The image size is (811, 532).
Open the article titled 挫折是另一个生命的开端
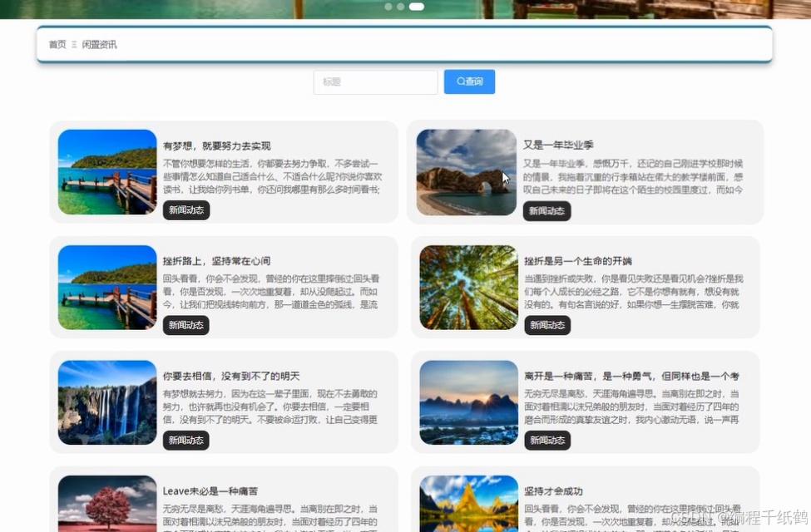click(x=578, y=261)
